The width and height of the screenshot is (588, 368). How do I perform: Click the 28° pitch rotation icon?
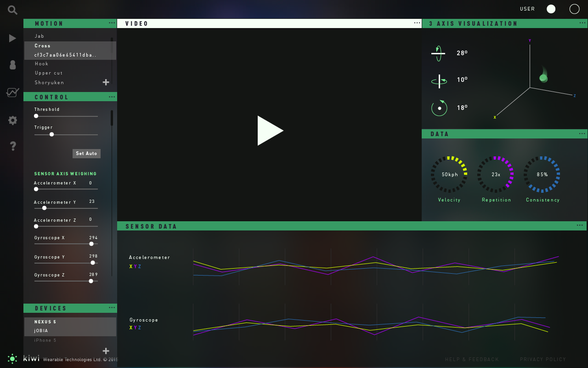click(x=438, y=53)
